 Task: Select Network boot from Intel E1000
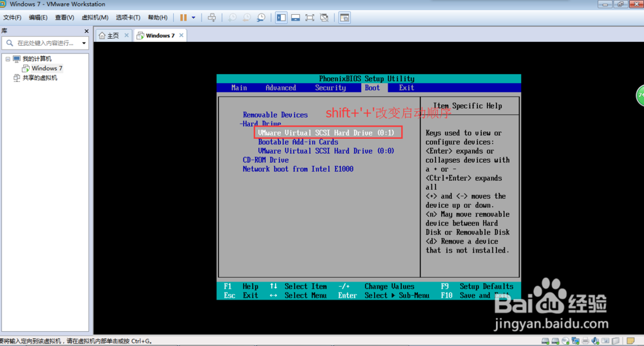[298, 169]
